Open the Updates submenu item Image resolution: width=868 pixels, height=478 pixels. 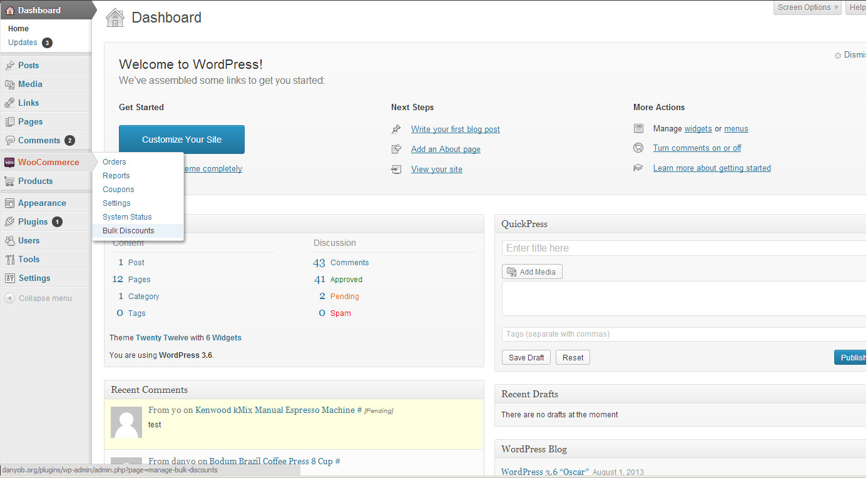coord(23,43)
